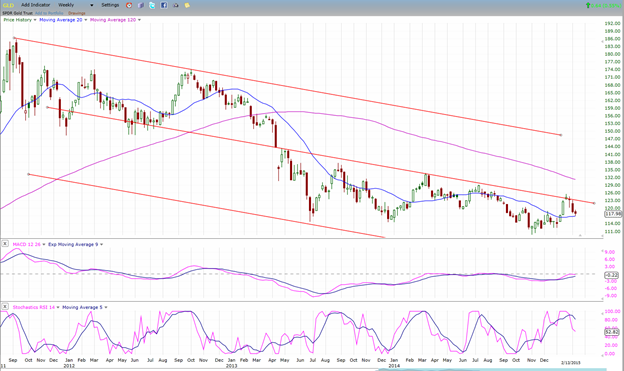Open MACD 12 26 settings dropdown

(x=44, y=244)
